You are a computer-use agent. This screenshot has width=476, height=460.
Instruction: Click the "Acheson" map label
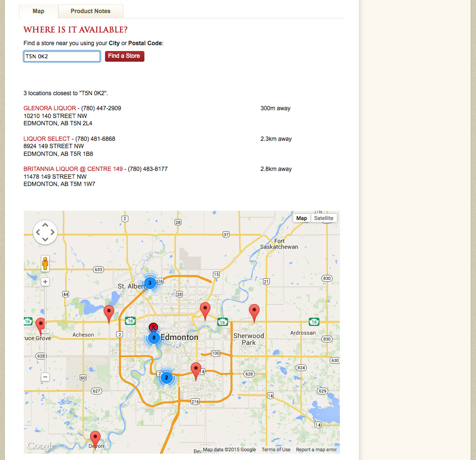(x=83, y=335)
